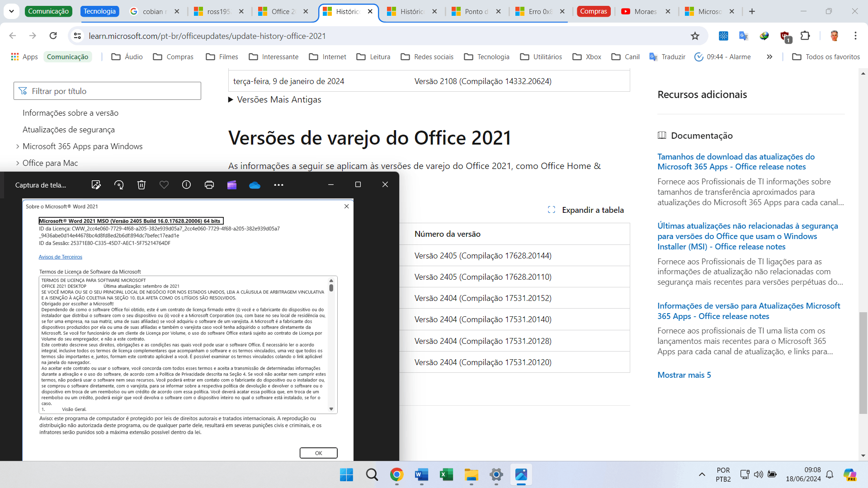Reload the page with the refresh icon
This screenshot has width=868, height=488.
click(x=53, y=36)
